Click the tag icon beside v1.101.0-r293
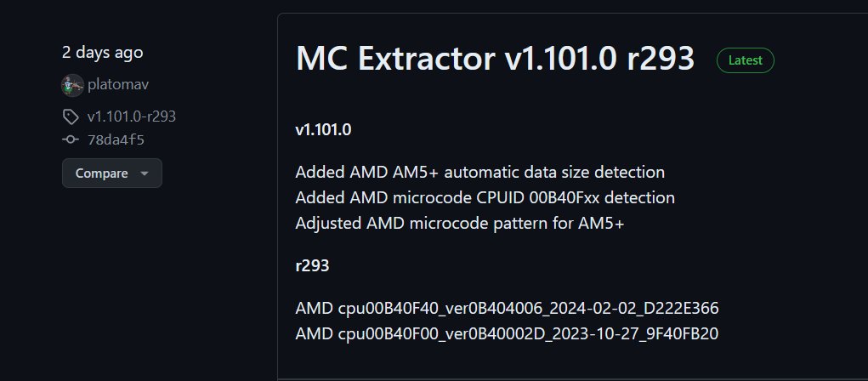868x381 pixels. pos(71,117)
